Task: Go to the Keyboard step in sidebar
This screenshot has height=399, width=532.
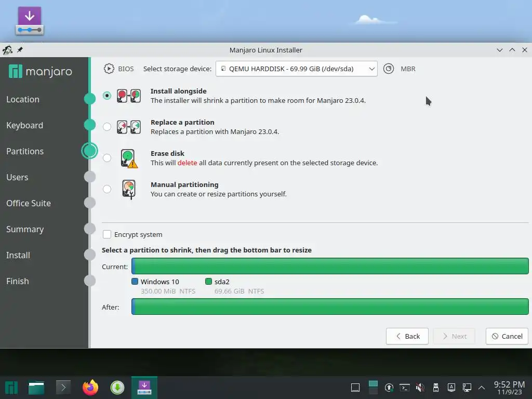Action: point(24,125)
